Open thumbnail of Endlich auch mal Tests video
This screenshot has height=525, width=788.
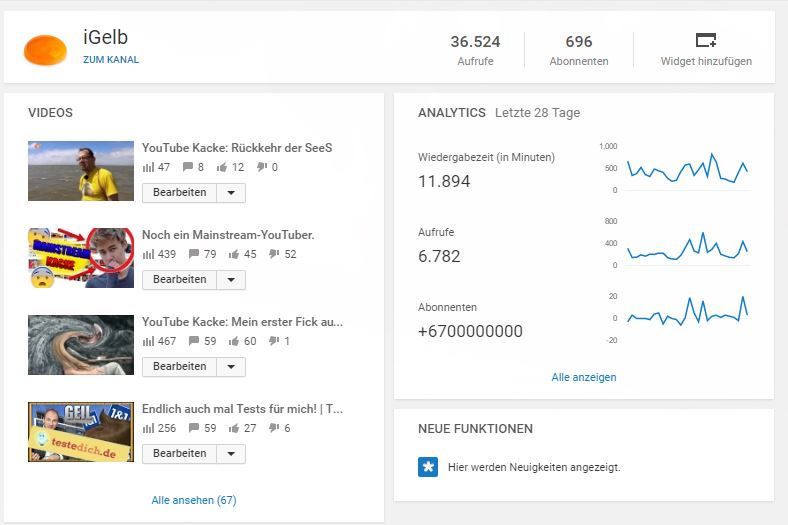point(81,432)
